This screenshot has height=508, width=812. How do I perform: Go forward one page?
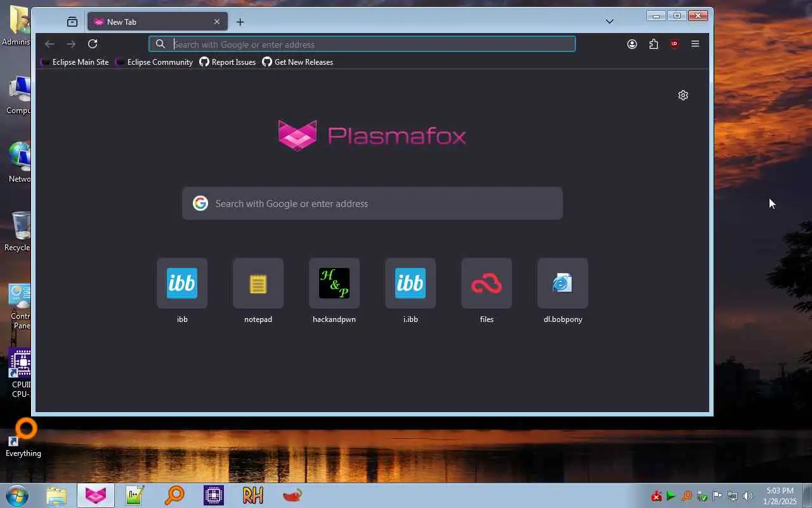(x=71, y=44)
